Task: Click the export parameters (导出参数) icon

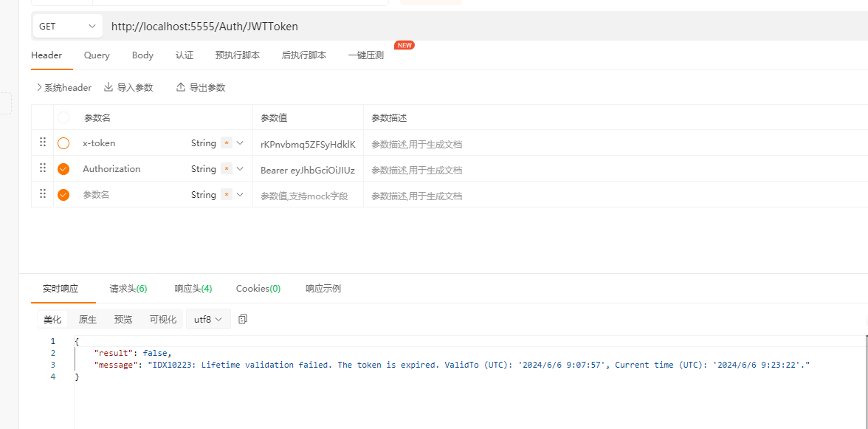Action: coord(181,87)
